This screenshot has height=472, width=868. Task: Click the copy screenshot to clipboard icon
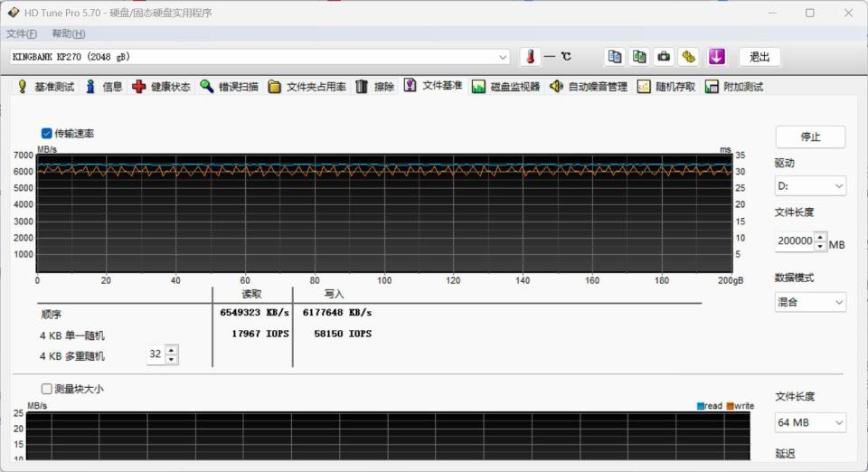[639, 57]
